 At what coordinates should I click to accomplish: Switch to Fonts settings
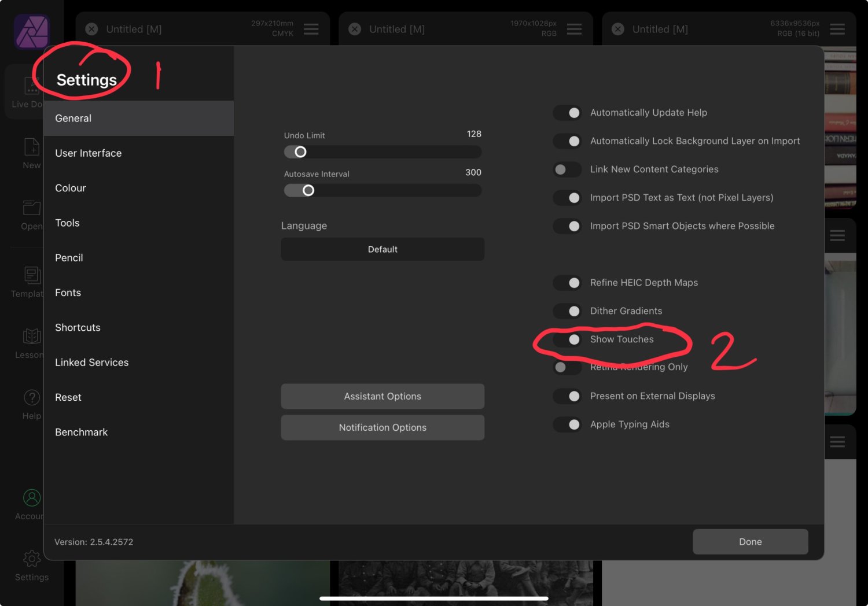[139, 293]
